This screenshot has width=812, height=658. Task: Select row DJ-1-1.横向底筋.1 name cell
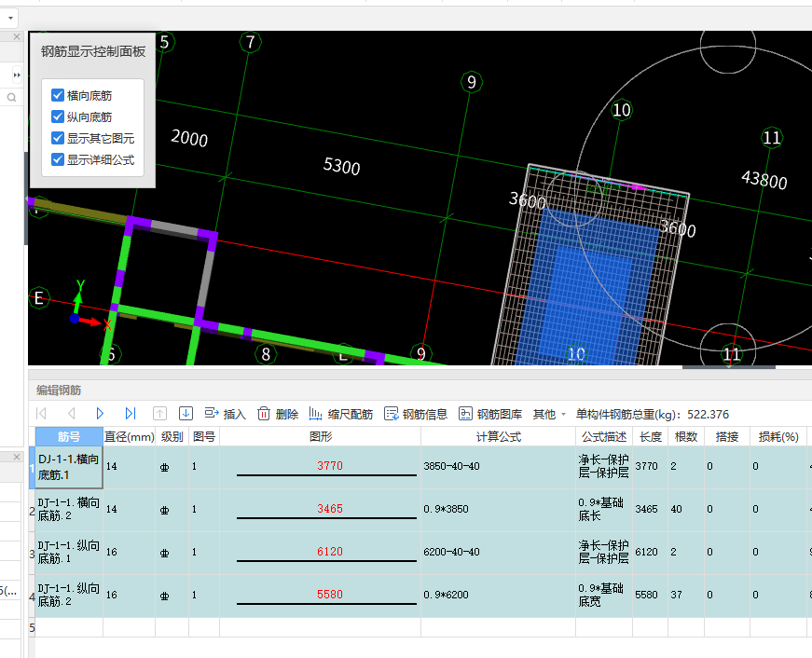pos(69,467)
